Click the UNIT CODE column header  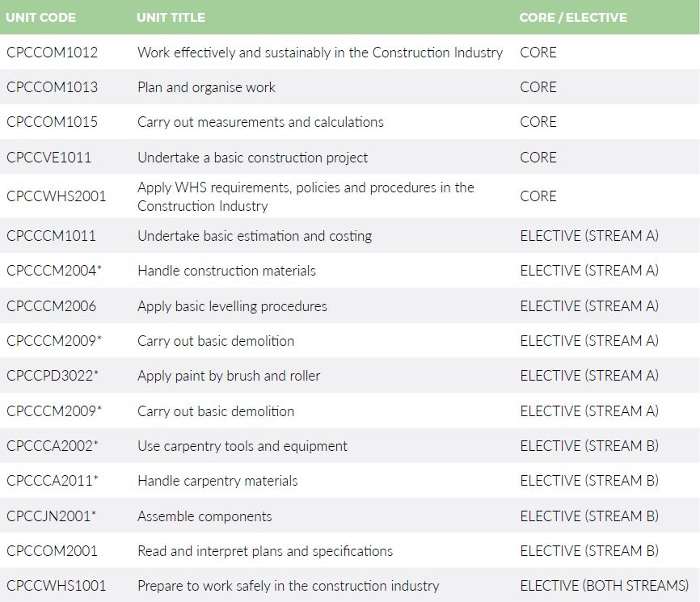(41, 17)
